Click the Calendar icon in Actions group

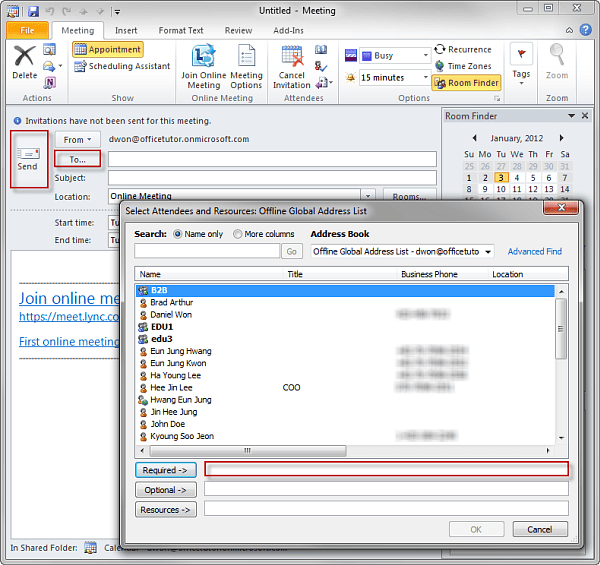(49, 49)
